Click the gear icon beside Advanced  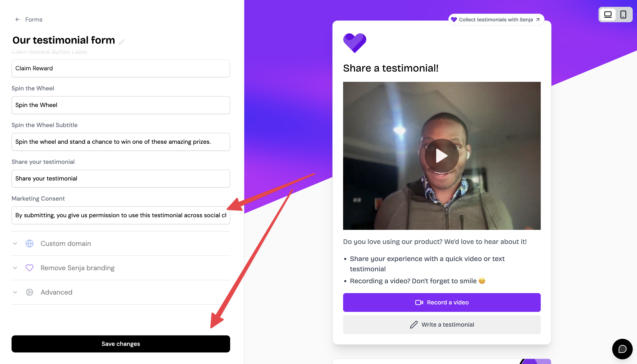(30, 292)
